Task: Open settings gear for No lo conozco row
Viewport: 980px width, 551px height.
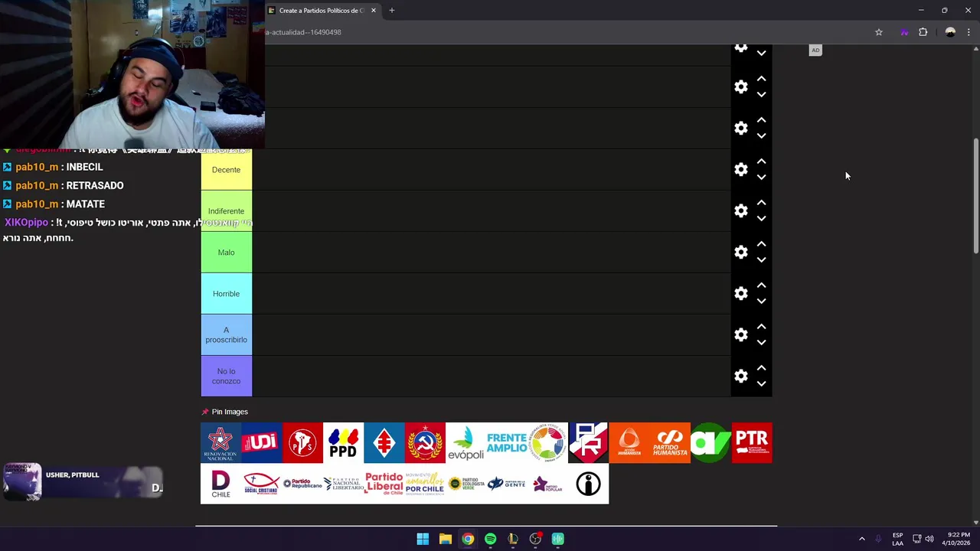Action: [x=740, y=376]
